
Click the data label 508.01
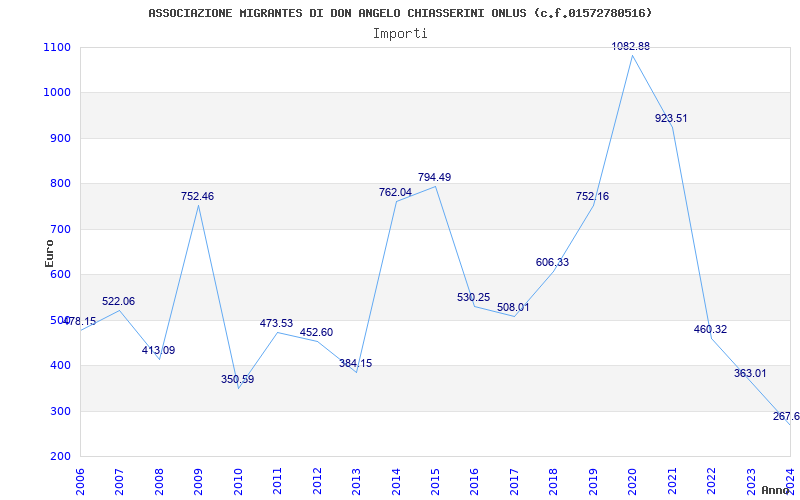[x=513, y=308]
